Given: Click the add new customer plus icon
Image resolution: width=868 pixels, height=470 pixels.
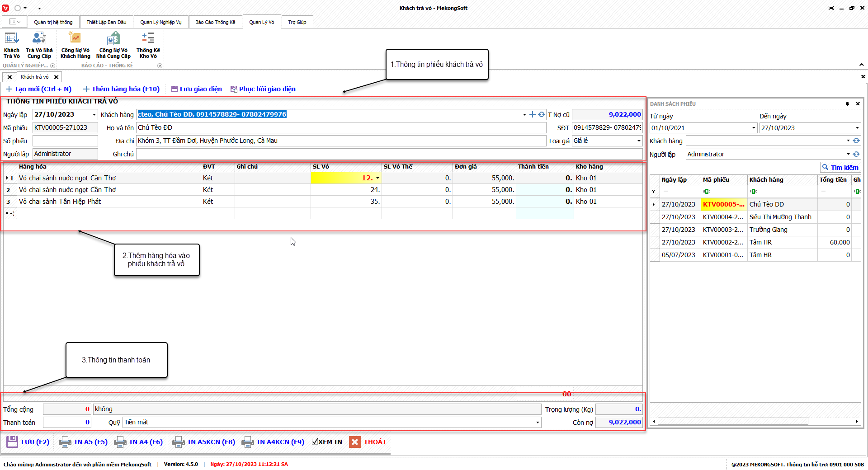Looking at the screenshot, I should (x=533, y=115).
